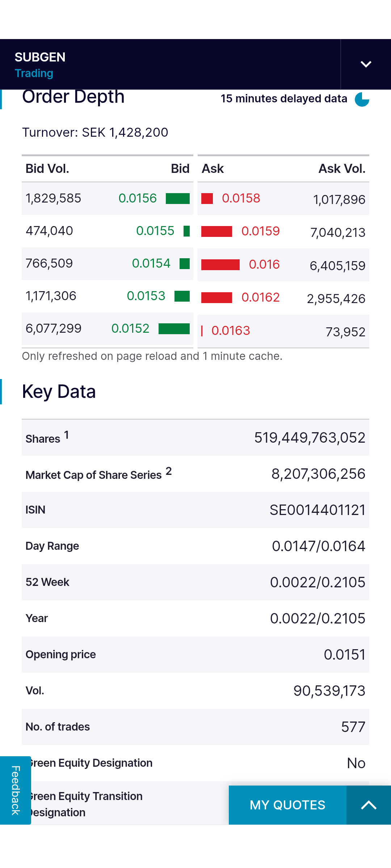391x868 pixels.
Task: Click the red bar beside ask 0.016
Action: 220,265
